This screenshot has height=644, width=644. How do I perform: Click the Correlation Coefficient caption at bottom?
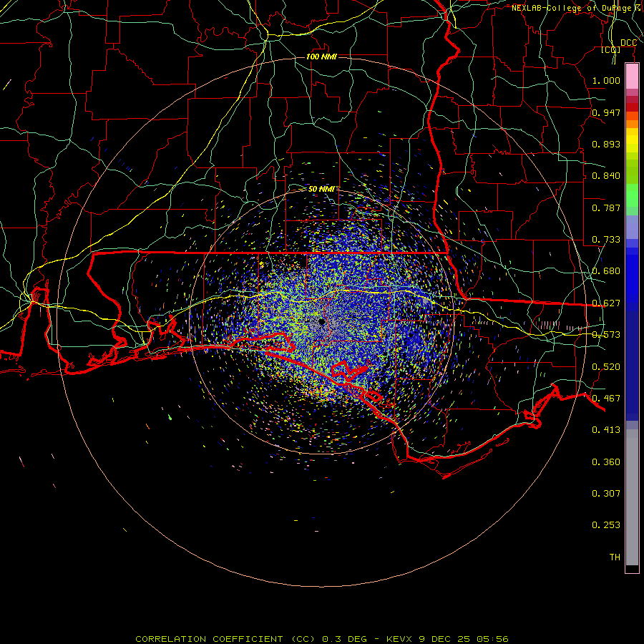[321, 639]
